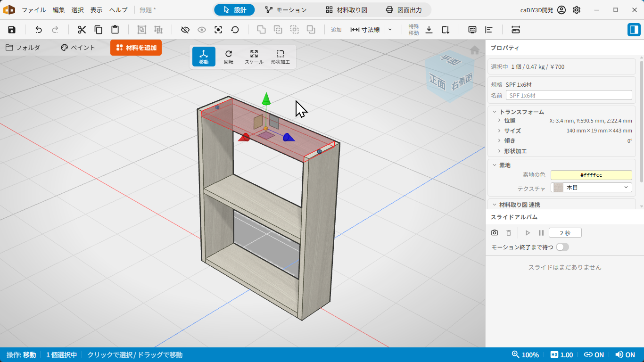This screenshot has height=362, width=644.
Task: Toggle the sound ON indicator in status bar
Action: coord(626,355)
